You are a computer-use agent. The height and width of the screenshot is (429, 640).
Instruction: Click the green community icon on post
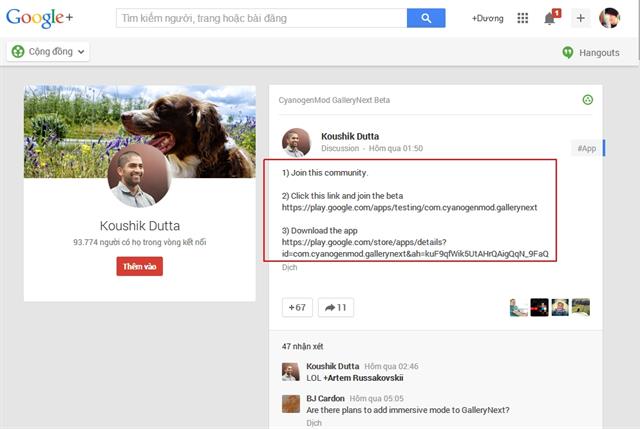click(x=587, y=99)
